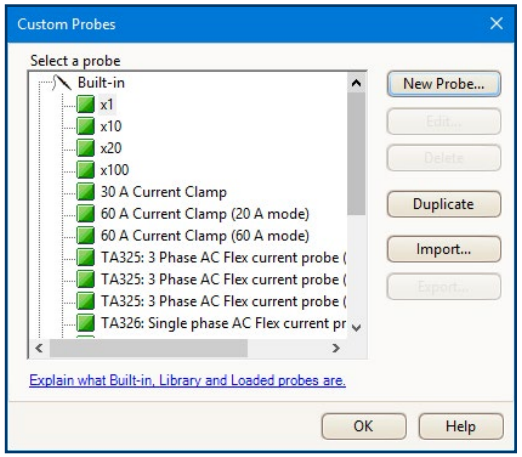522x457 pixels.
Task: Confirm with the OK button
Action: 364,426
